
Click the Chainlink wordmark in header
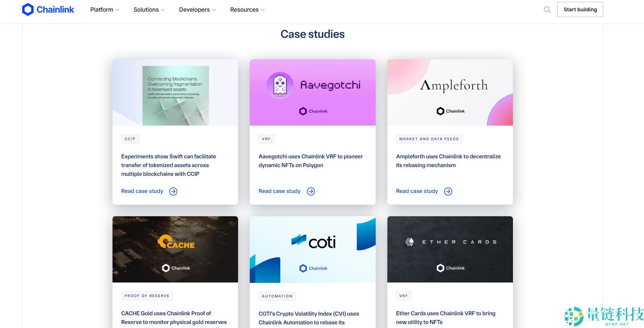click(x=55, y=9)
